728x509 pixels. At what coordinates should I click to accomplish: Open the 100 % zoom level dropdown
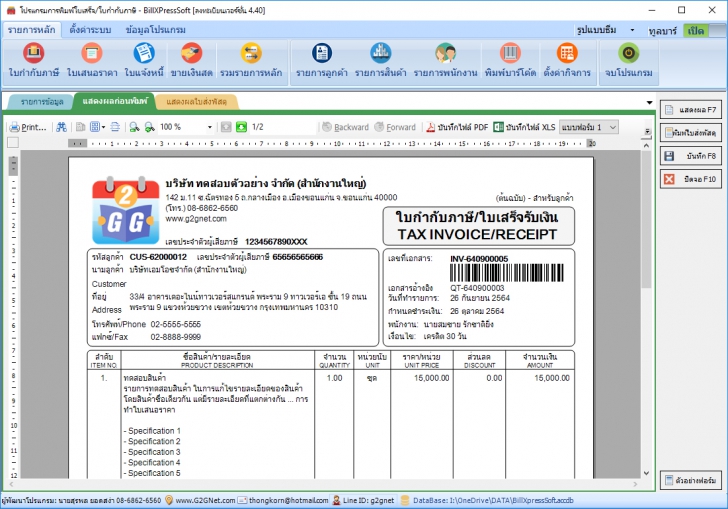[209, 127]
